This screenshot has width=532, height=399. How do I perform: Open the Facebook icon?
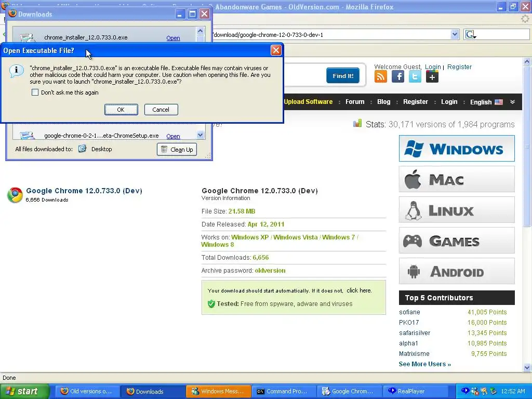(398, 77)
